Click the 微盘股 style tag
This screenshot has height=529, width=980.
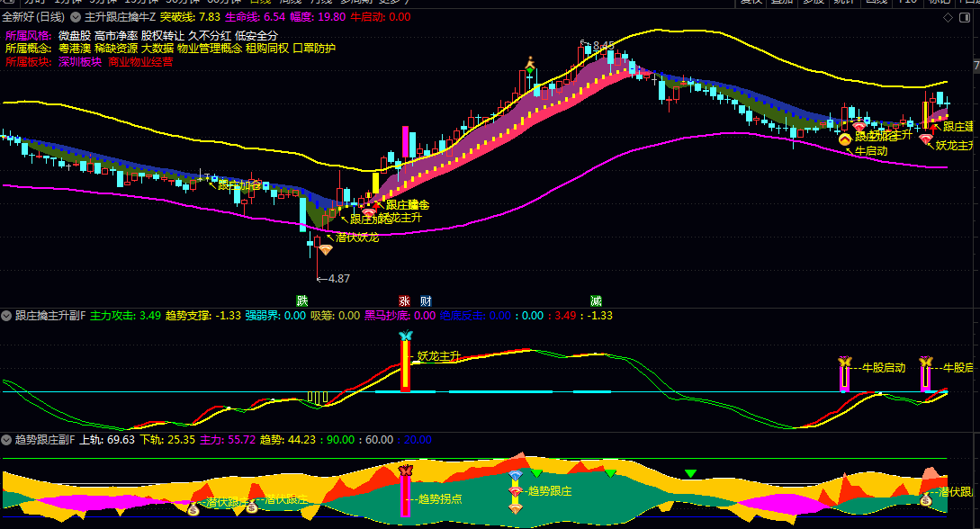click(75, 36)
